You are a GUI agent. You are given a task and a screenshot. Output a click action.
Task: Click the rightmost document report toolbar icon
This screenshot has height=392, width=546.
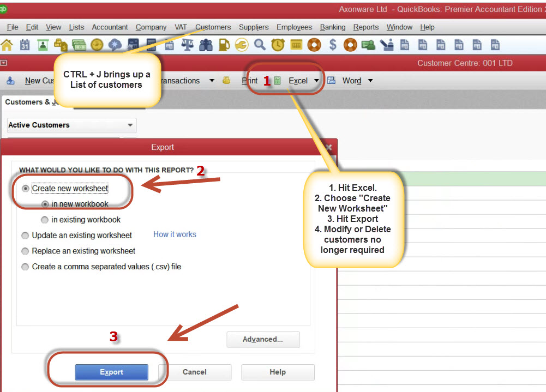pyautogui.click(x=495, y=45)
